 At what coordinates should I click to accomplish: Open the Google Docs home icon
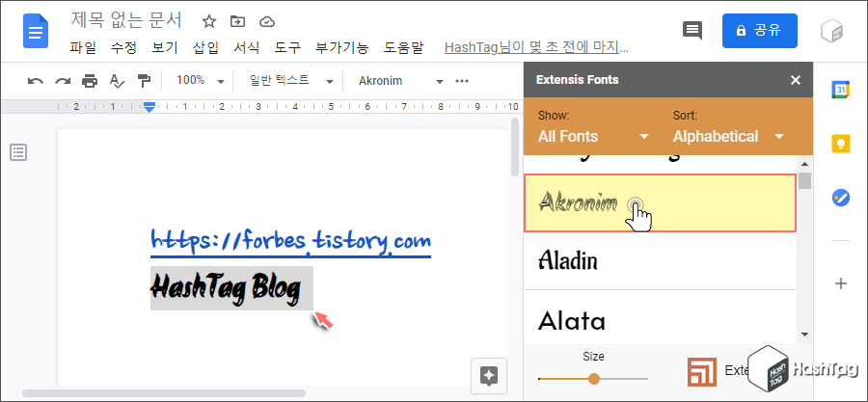pos(36,31)
